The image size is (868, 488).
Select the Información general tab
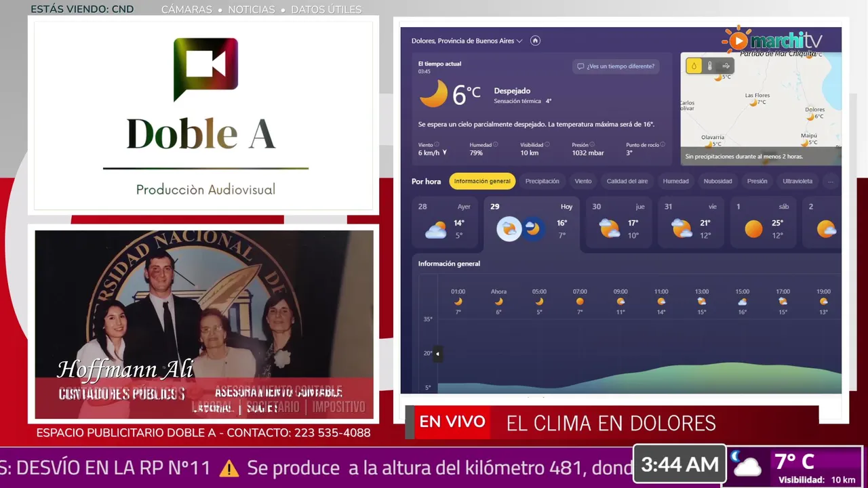482,181
